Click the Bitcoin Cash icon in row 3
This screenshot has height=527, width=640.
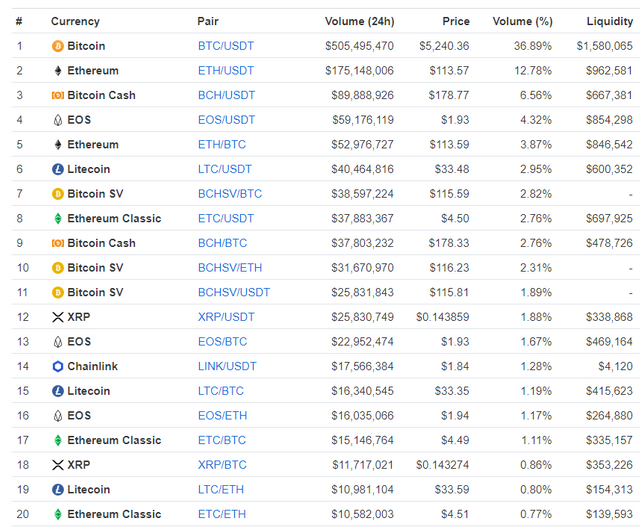tap(58, 95)
